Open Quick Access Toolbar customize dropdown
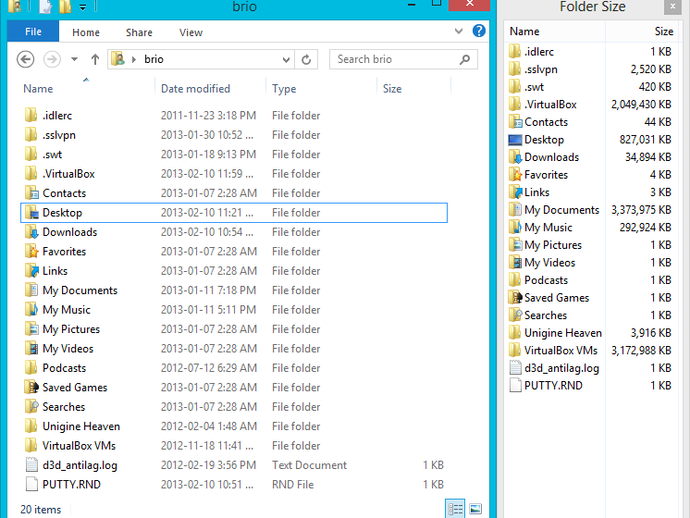Screen dimensions: 690x518 pyautogui.click(x=83, y=7)
